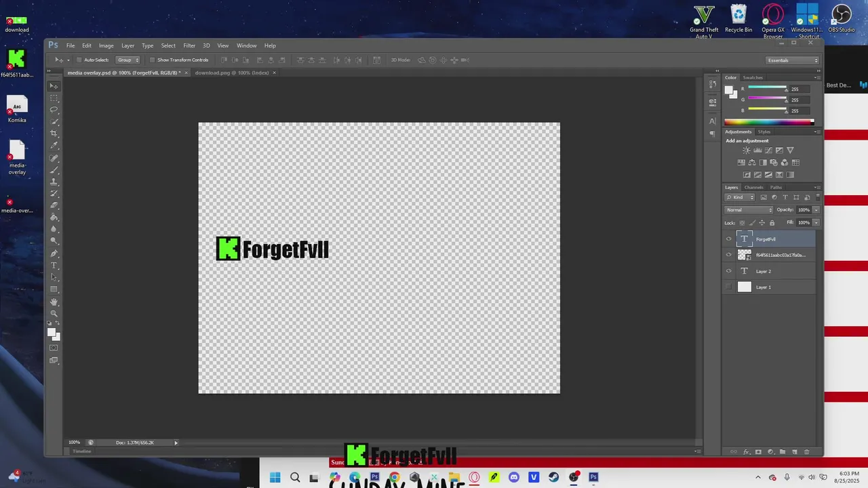Screen dimensions: 868x488
Task: Click the ForgetFvll layer thumbnail
Action: coord(744,239)
